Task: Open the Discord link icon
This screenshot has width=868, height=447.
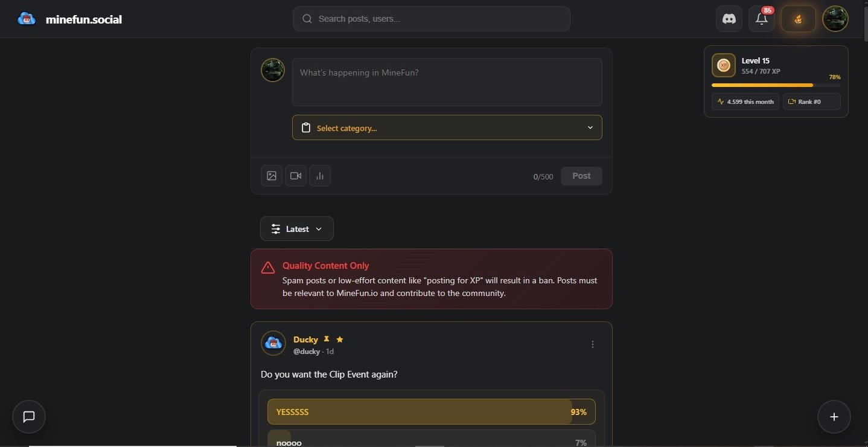Action: pos(729,19)
